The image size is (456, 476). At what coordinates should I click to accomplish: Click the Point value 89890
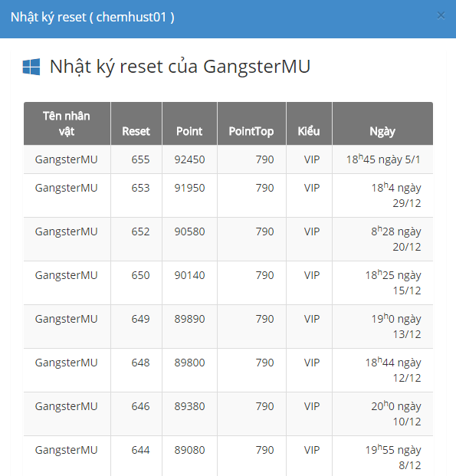pyautogui.click(x=189, y=319)
